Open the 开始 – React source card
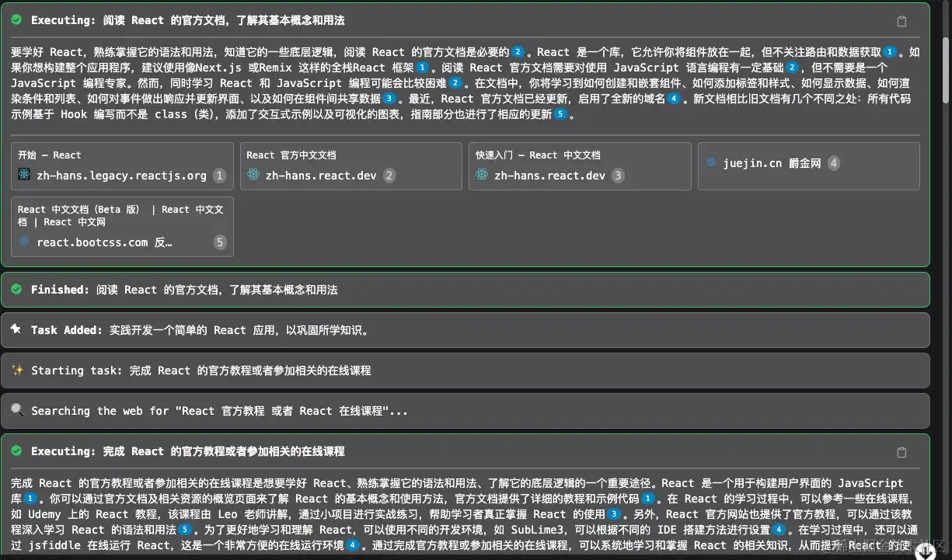Screen dimensions: 952x560 [x=122, y=166]
